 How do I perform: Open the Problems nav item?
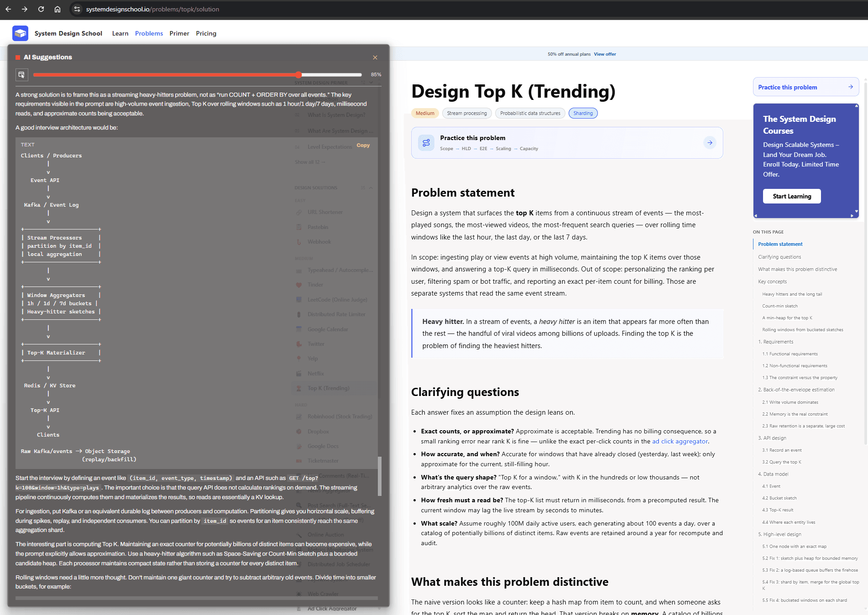point(149,33)
